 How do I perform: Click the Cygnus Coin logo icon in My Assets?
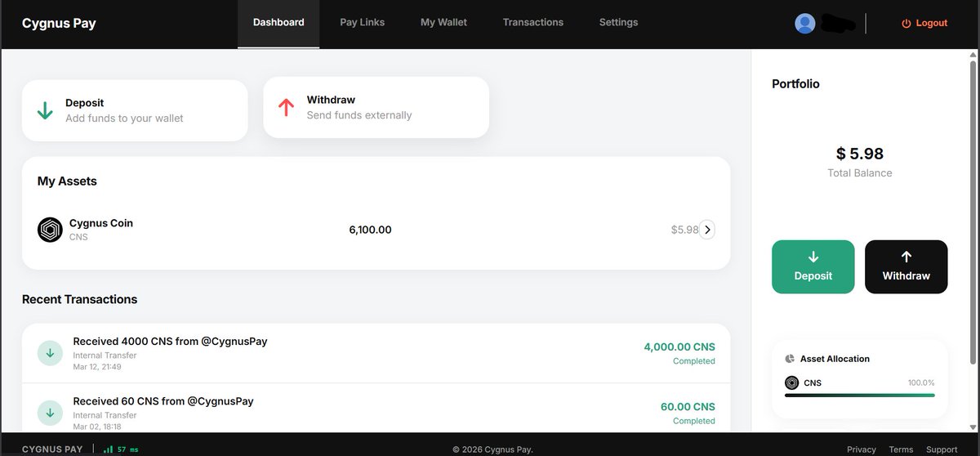coord(50,230)
